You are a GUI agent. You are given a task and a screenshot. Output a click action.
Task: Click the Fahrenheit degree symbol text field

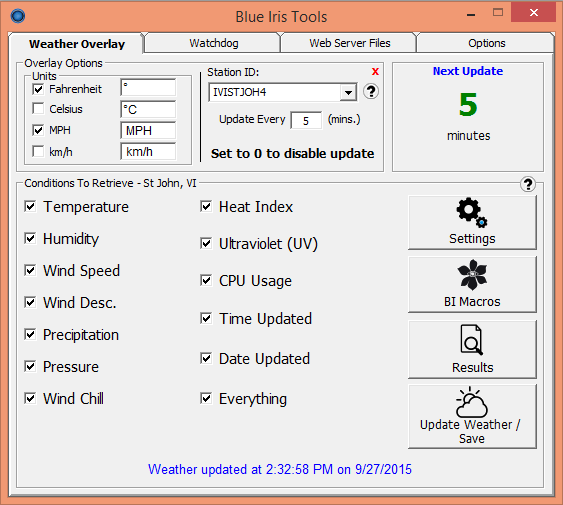[x=148, y=88]
